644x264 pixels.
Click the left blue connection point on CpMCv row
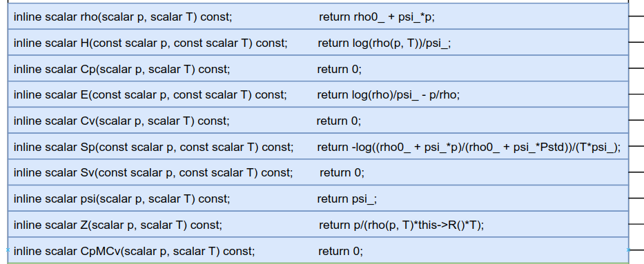(x=8, y=250)
